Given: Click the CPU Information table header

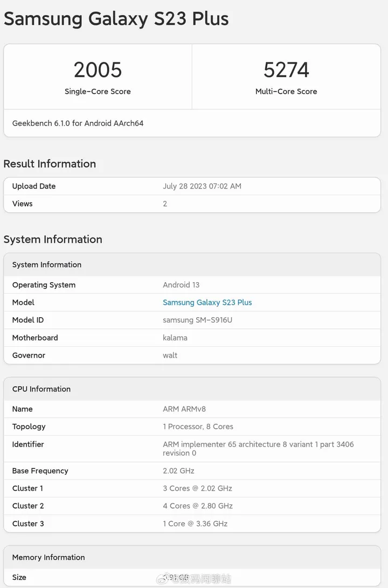Looking at the screenshot, I should tap(41, 389).
